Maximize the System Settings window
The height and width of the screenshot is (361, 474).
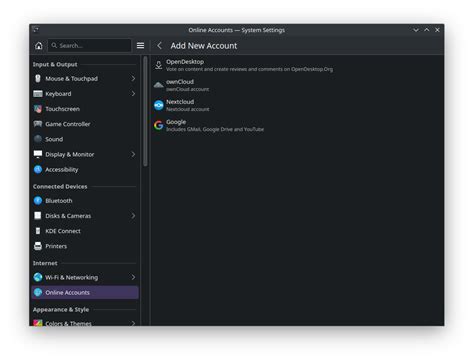point(427,30)
